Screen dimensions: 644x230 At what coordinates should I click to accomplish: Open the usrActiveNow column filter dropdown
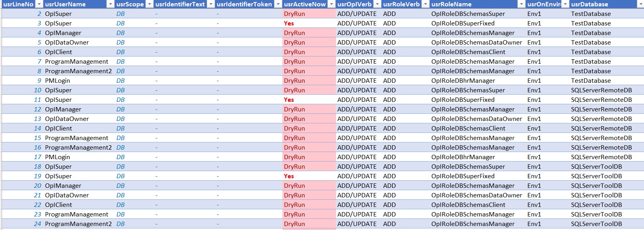[331, 4]
